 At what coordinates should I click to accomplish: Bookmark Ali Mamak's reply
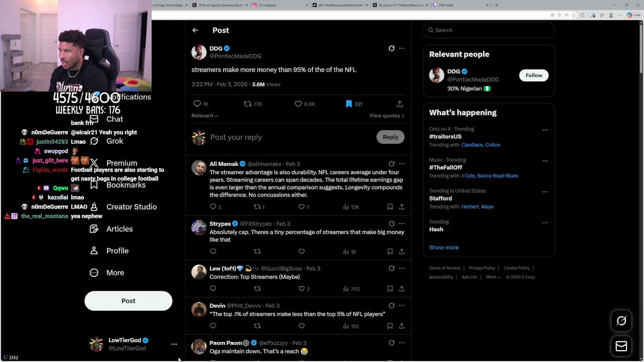(390, 207)
